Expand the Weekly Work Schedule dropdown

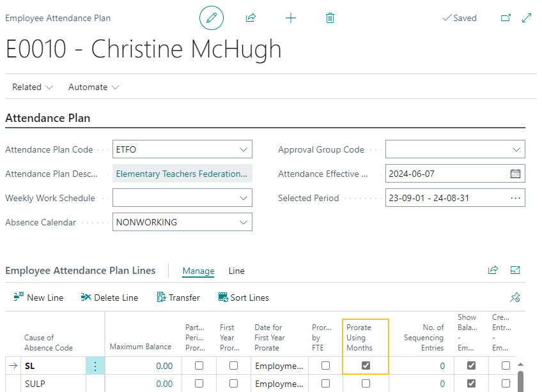tap(243, 198)
